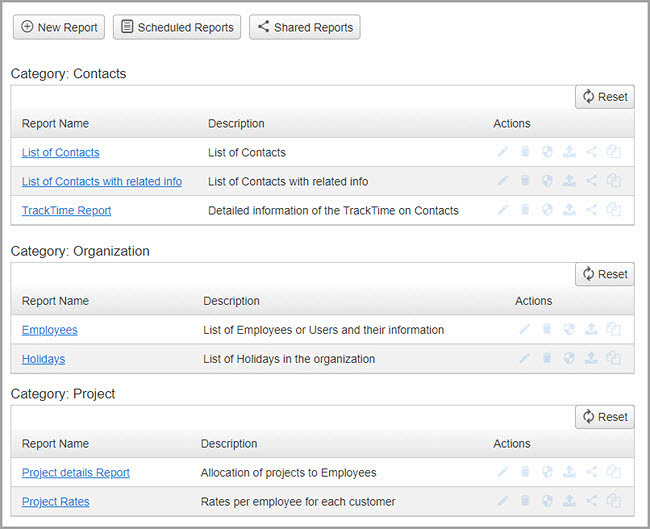Share the Project details Report via share icon
The height and width of the screenshot is (529, 650).
click(x=591, y=472)
